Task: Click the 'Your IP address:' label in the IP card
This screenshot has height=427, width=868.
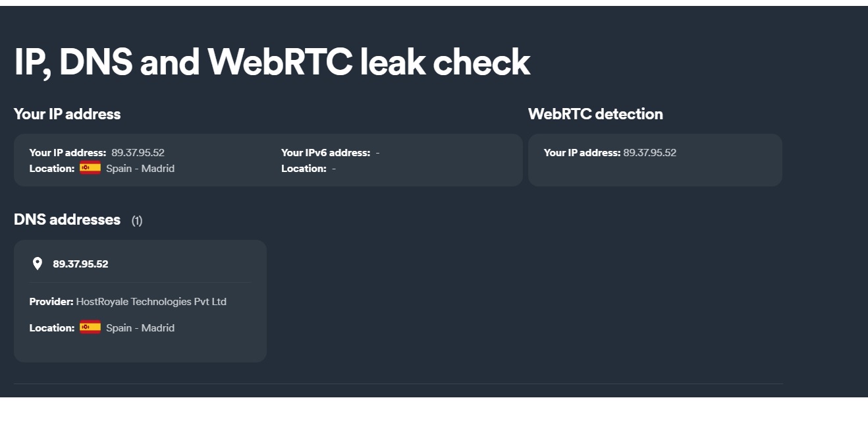Action: pyautogui.click(x=68, y=152)
